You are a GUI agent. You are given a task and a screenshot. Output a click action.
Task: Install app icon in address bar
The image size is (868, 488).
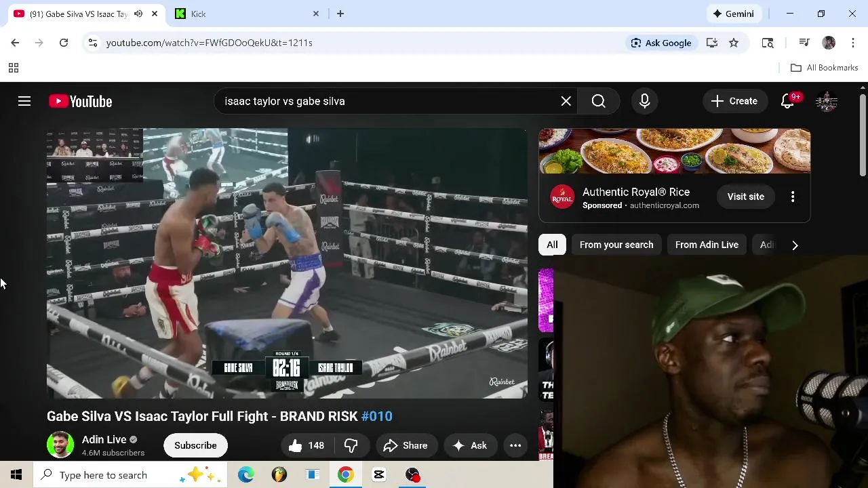[712, 43]
